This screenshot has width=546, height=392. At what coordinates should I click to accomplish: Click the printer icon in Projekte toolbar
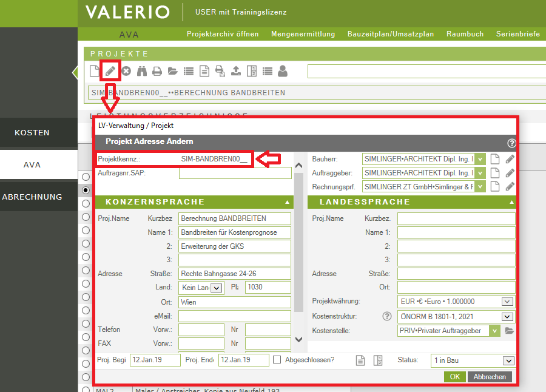coord(157,71)
